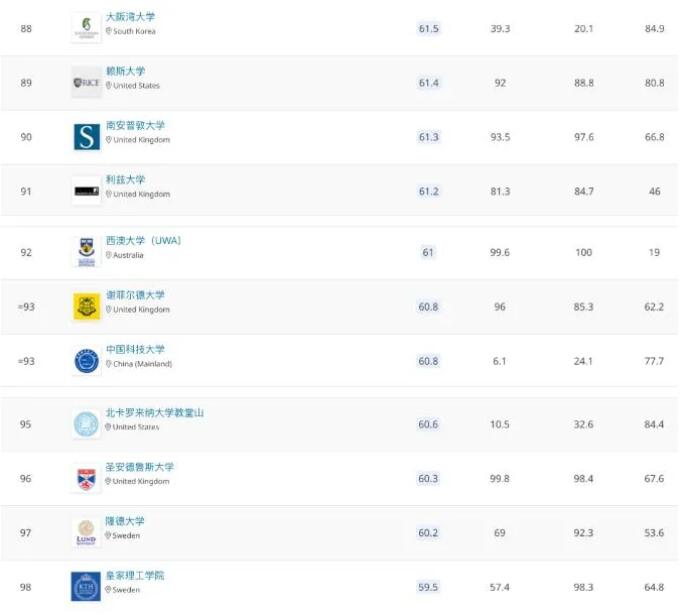Open the 中国科技大学 link
This screenshot has height=616, width=686.
(x=135, y=350)
